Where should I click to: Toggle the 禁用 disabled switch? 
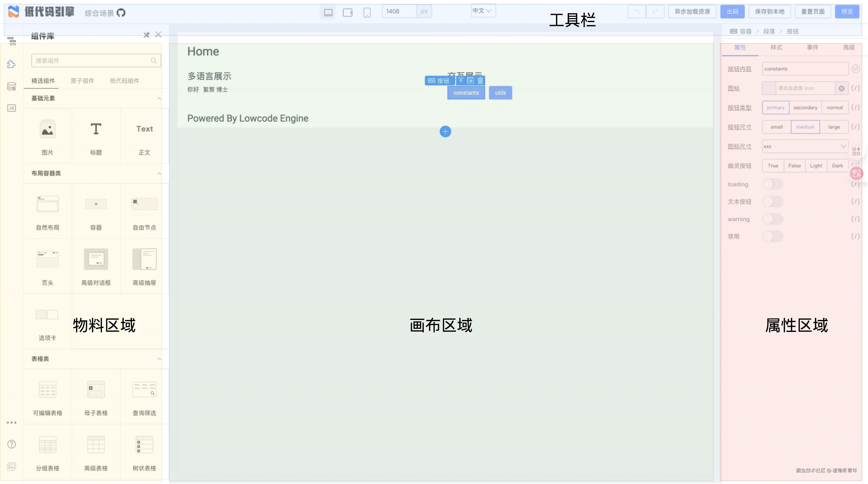point(773,236)
